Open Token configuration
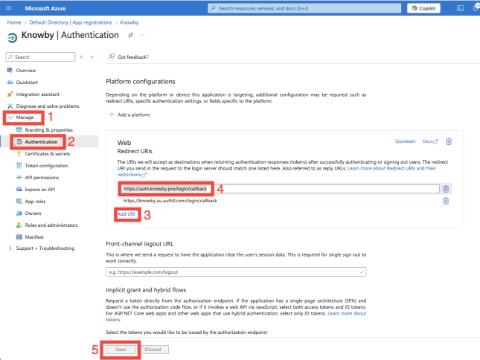Screen dimensions: 480x360 point(46,166)
